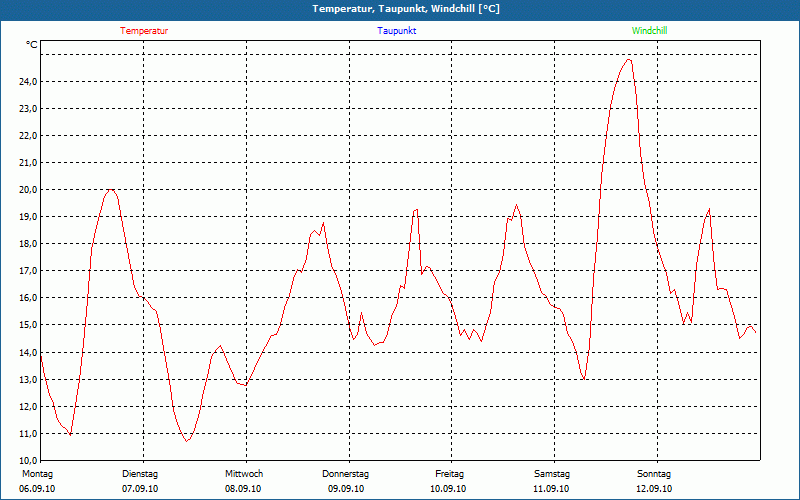Click the red Temperatur legend label
The height and width of the screenshot is (500, 800).
click(x=144, y=31)
